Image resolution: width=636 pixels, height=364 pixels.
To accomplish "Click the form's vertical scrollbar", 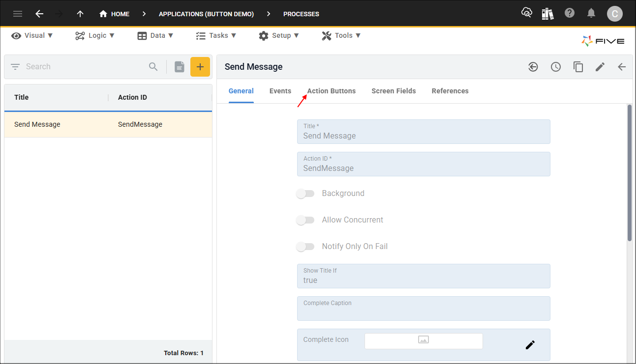I will [630, 172].
